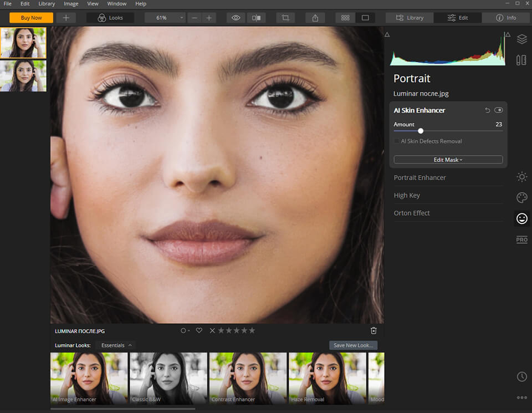The height and width of the screenshot is (413, 532).
Task: Open the Layers panel in the right sidebar
Action: (521, 39)
